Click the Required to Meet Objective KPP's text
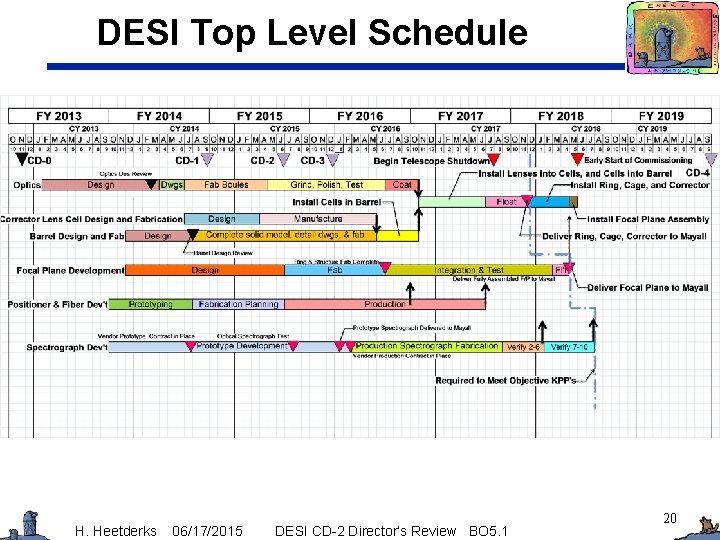The image size is (720, 540). [506, 380]
